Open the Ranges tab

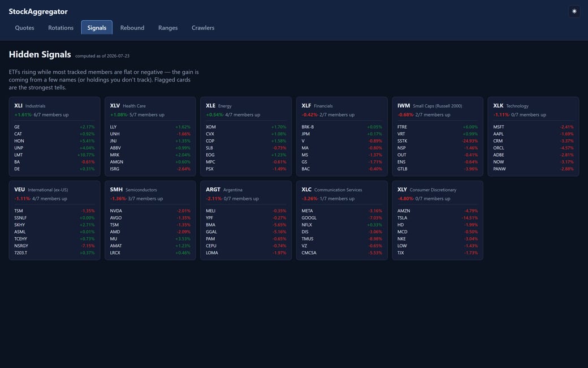[167, 28]
